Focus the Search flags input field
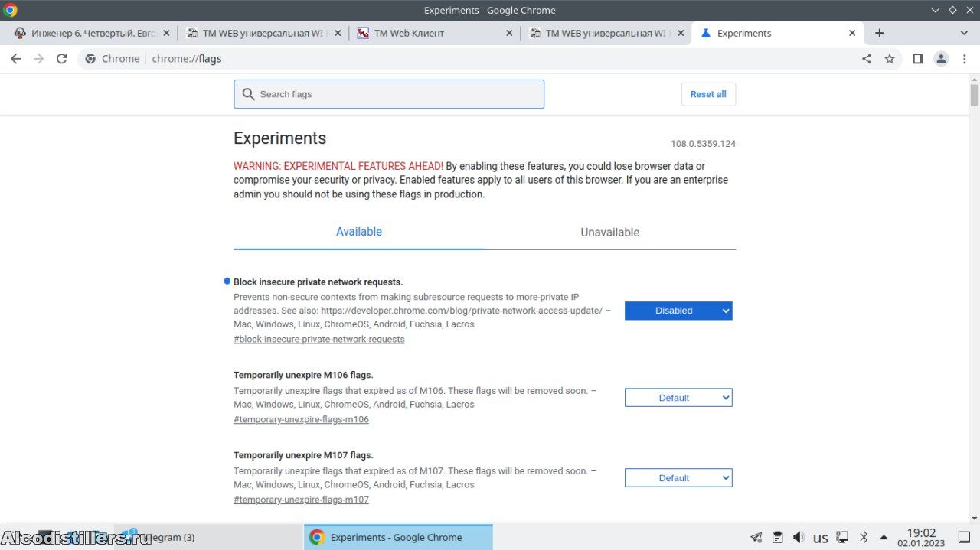 click(x=389, y=94)
